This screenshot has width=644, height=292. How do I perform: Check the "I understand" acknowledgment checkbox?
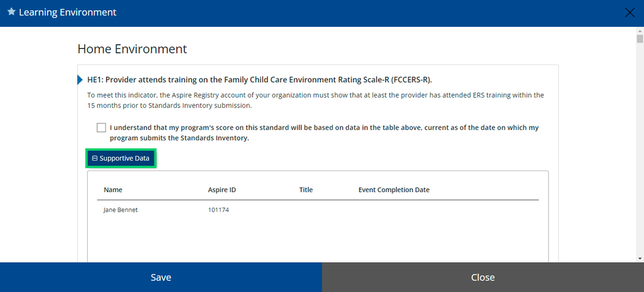101,127
